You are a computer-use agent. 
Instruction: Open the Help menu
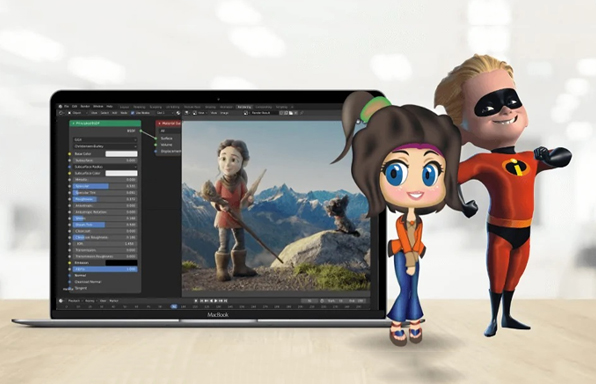click(x=109, y=107)
